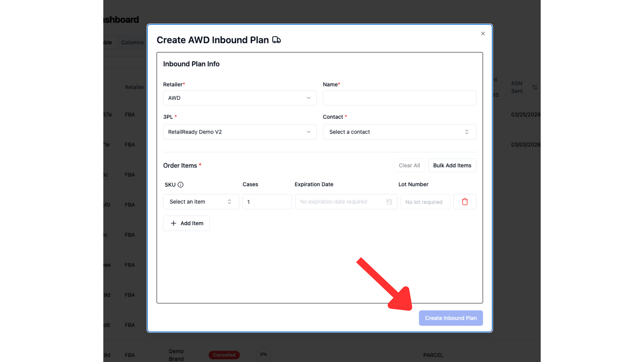Screen dimensions: 644x362
Task: Click the truck icon beside dialog title
Action: [x=277, y=40]
